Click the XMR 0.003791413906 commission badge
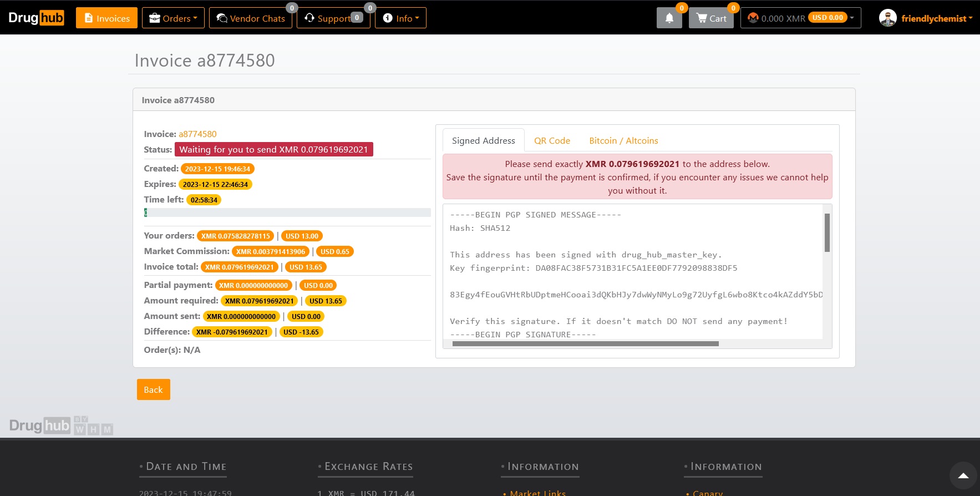 click(x=271, y=251)
